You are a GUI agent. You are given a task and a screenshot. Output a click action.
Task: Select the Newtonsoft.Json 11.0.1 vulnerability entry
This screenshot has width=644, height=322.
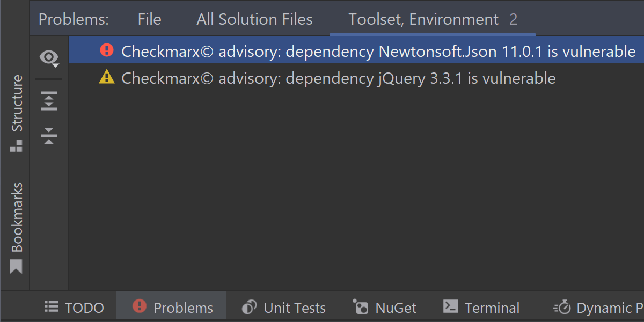(378, 52)
